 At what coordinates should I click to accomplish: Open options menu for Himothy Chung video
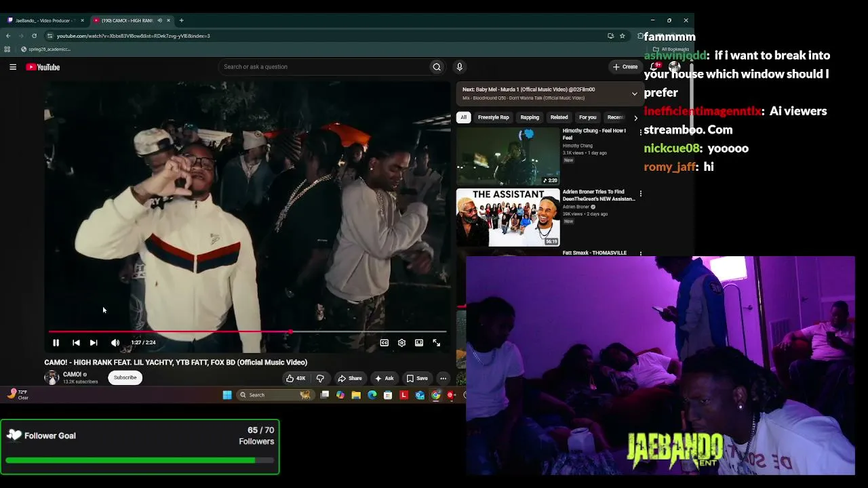641,133
